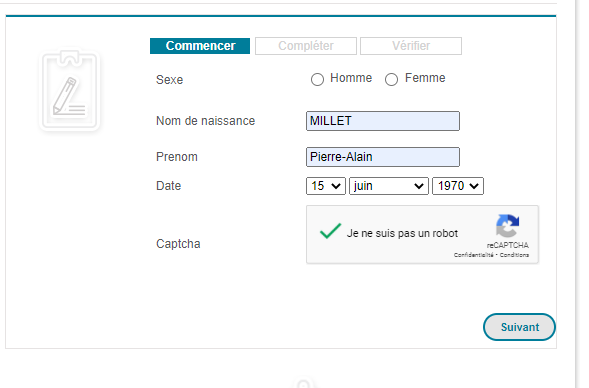This screenshot has width=589, height=388.
Task: Open the month dropdown showing juin
Action: pos(388,186)
